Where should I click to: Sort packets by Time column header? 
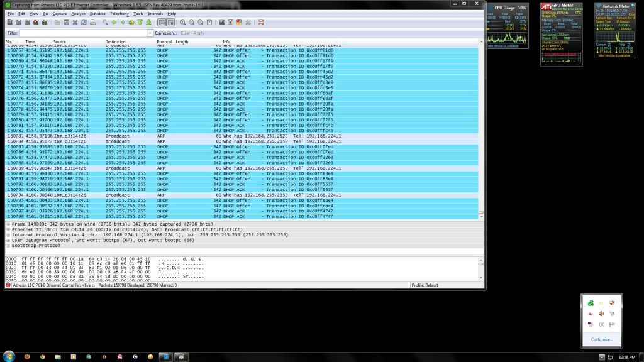click(x=30, y=42)
